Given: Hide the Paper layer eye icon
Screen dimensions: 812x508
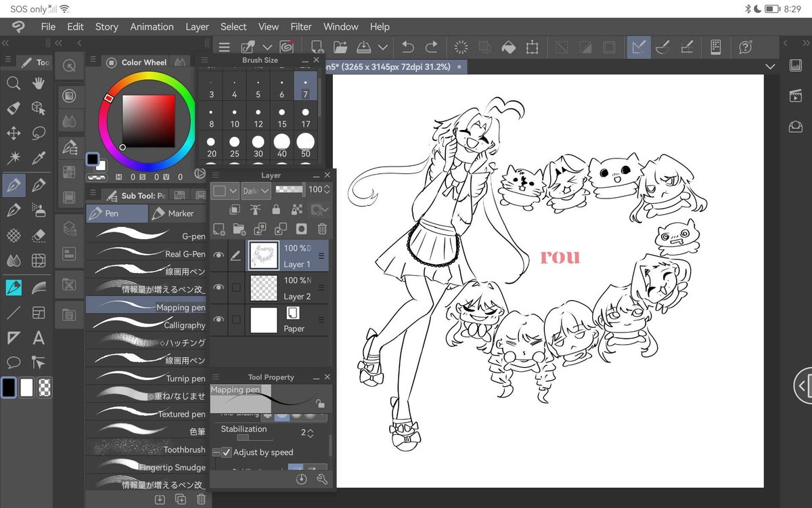Looking at the screenshot, I should coord(219,320).
